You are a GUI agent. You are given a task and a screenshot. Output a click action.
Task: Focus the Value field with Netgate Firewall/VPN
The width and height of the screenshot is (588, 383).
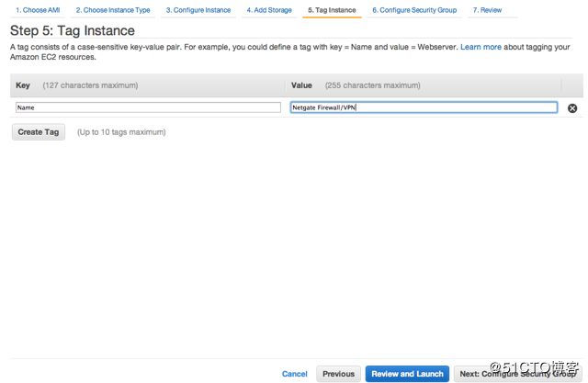pyautogui.click(x=424, y=107)
